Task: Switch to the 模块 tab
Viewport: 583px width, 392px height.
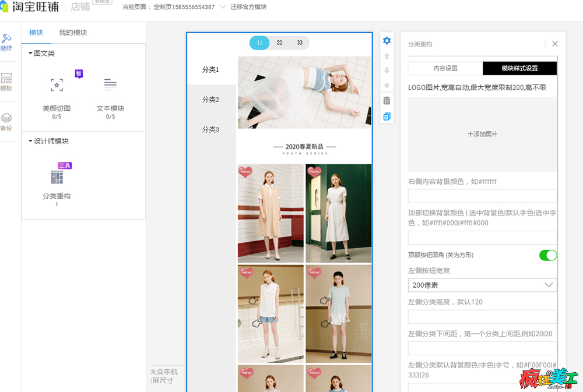Action: tap(36, 33)
